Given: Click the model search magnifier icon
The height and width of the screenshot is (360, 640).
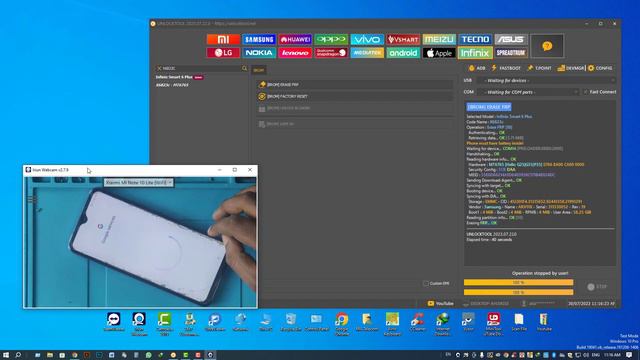Looking at the screenshot, I should [244, 68].
